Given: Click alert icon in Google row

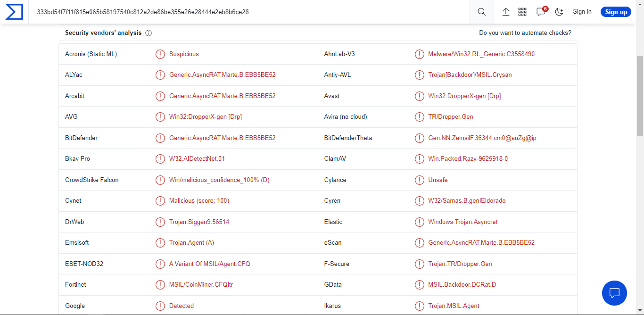Looking at the screenshot, I should 160,306.
